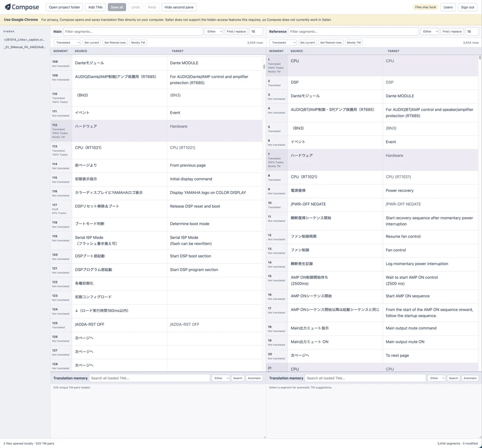Click the Main pane font size field
The width and height of the screenshot is (482, 448).
coord(256,31)
